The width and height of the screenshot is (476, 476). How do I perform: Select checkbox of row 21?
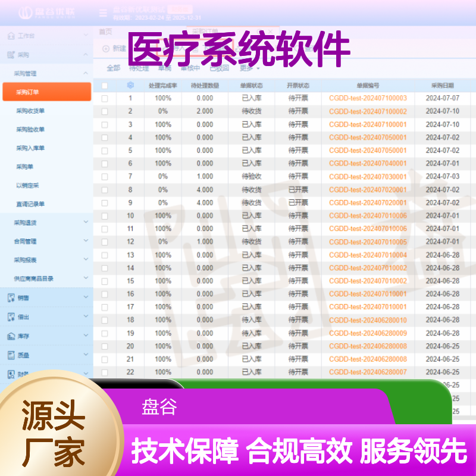point(105,359)
